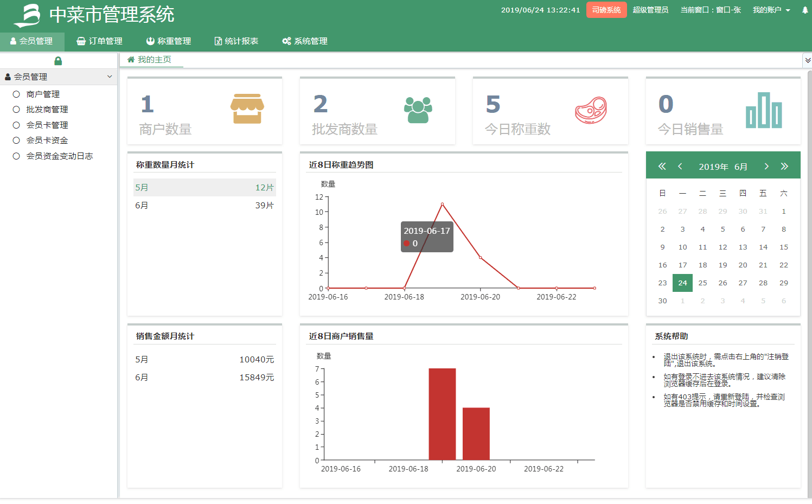Click the shop icon on 商户数量 card
The width and height of the screenshot is (812, 504).
pos(247,109)
